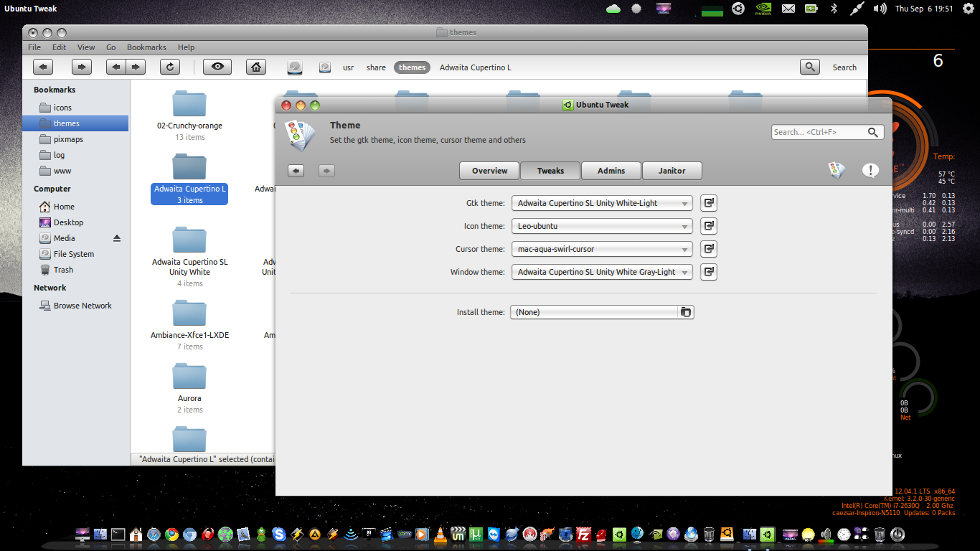Viewport: 980px width, 551px height.
Task: Click the 'share' path bar button
Action: pos(376,67)
